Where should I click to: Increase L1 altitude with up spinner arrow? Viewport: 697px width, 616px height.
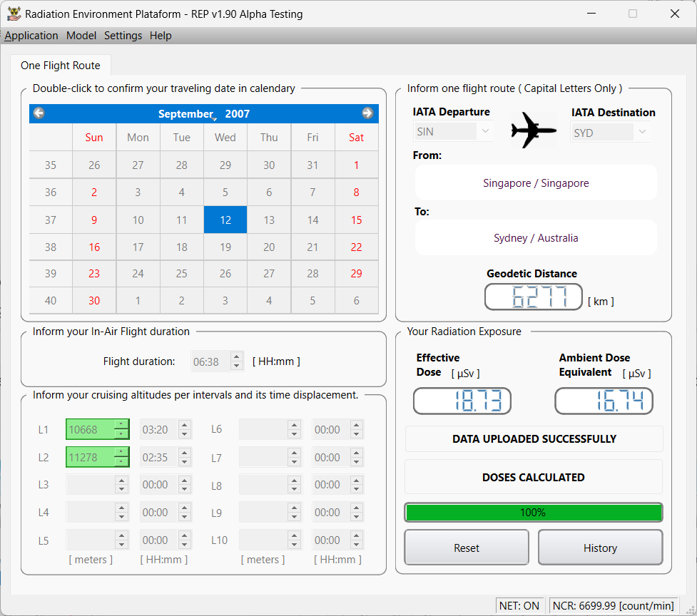(x=122, y=425)
